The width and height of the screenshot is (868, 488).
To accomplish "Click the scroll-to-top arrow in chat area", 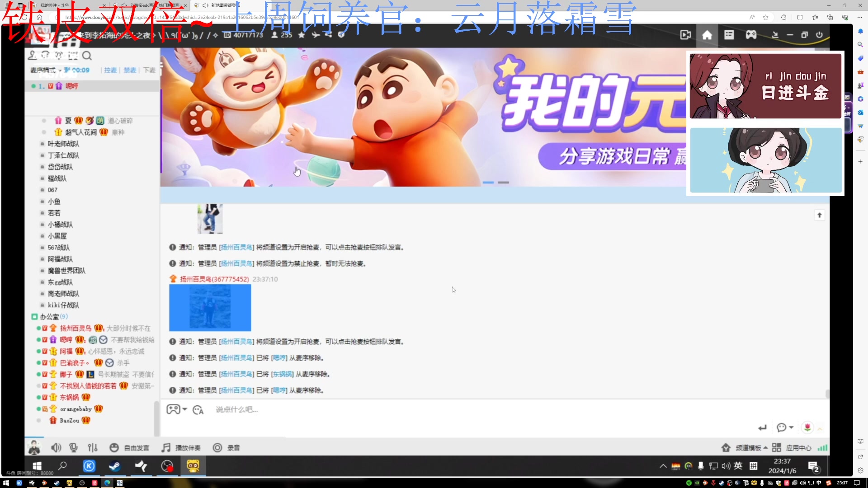I will point(820,215).
